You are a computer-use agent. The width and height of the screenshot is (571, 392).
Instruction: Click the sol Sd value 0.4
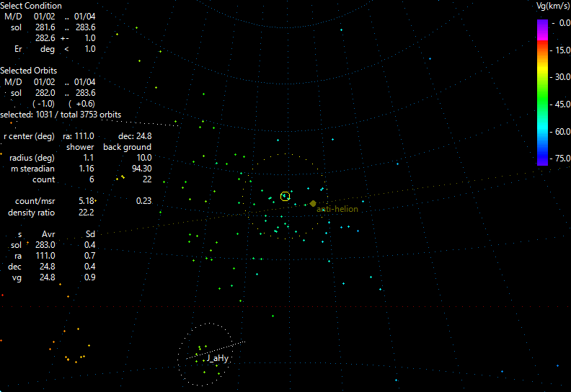point(89,245)
